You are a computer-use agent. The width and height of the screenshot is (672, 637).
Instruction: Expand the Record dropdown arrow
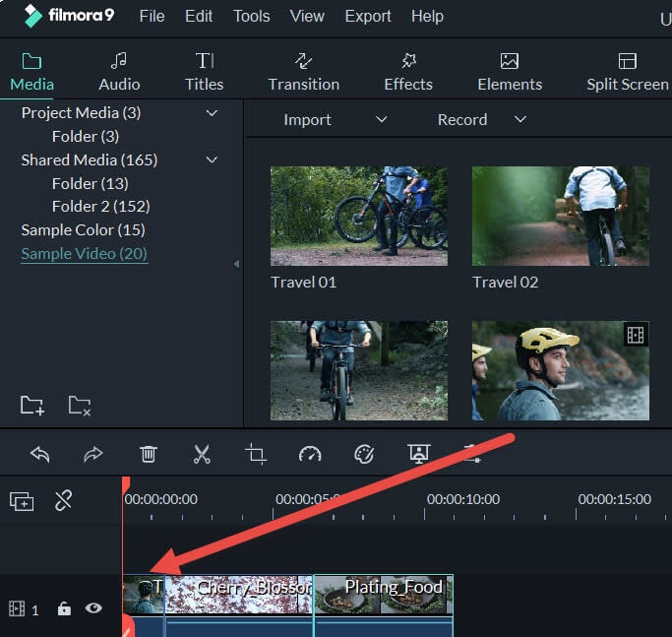click(x=520, y=120)
